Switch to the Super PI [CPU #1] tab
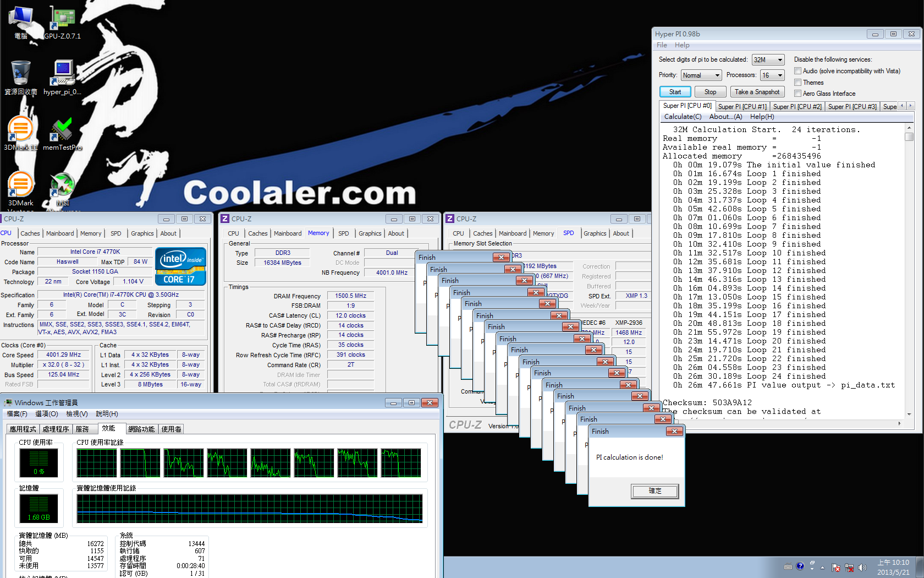The width and height of the screenshot is (924, 578). (742, 107)
